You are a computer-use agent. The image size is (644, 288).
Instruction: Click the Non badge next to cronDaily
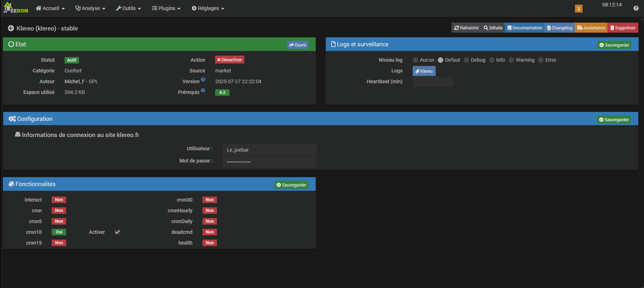point(210,221)
